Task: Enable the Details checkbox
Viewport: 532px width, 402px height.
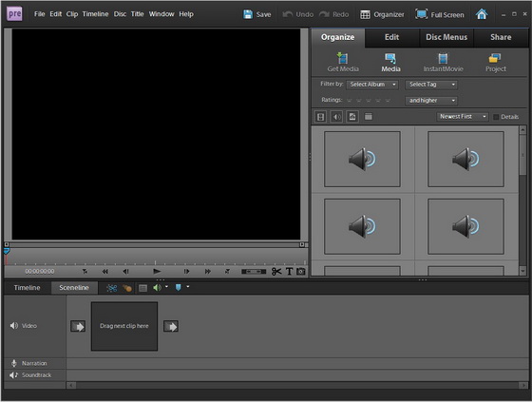Action: click(496, 117)
